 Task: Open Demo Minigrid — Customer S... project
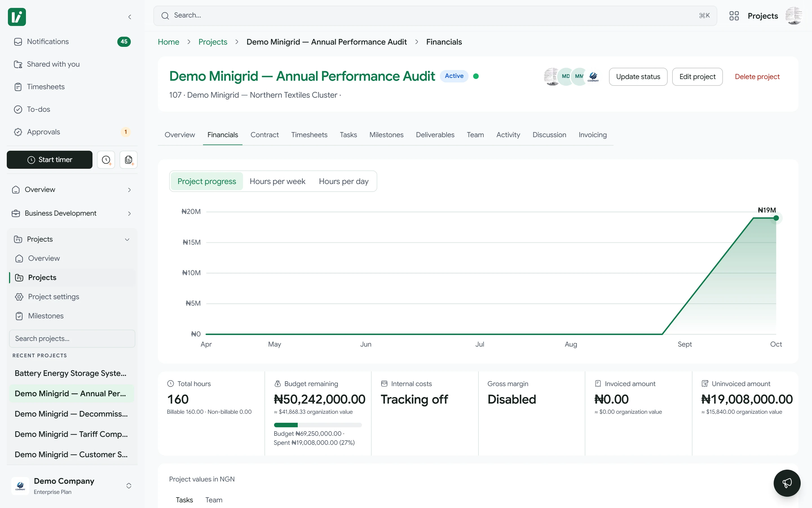pyautogui.click(x=72, y=455)
